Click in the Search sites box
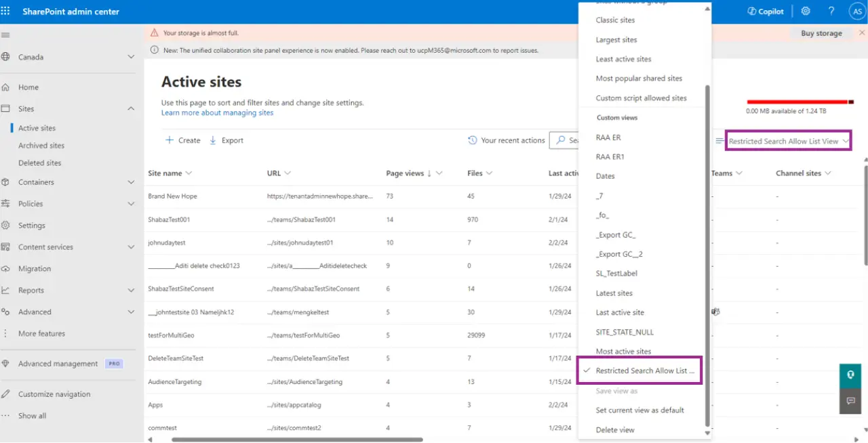The height and width of the screenshot is (443, 868). tap(564, 140)
